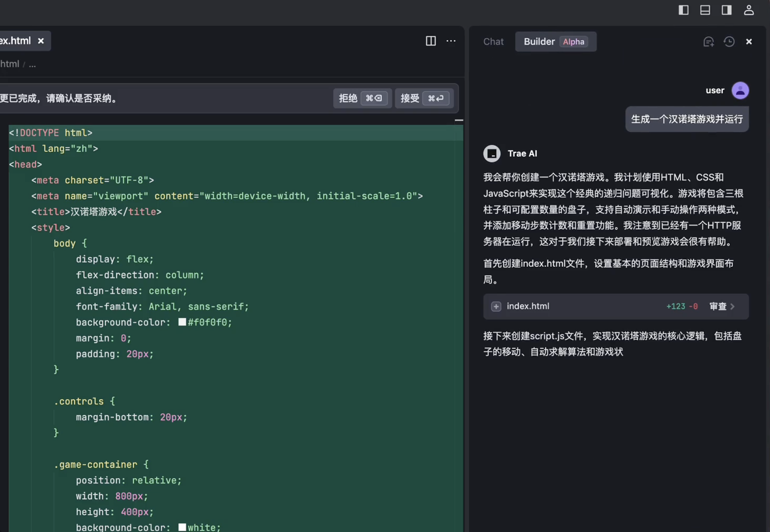This screenshot has width=770, height=532.
Task: Start a new chat session icon
Action: click(709, 42)
